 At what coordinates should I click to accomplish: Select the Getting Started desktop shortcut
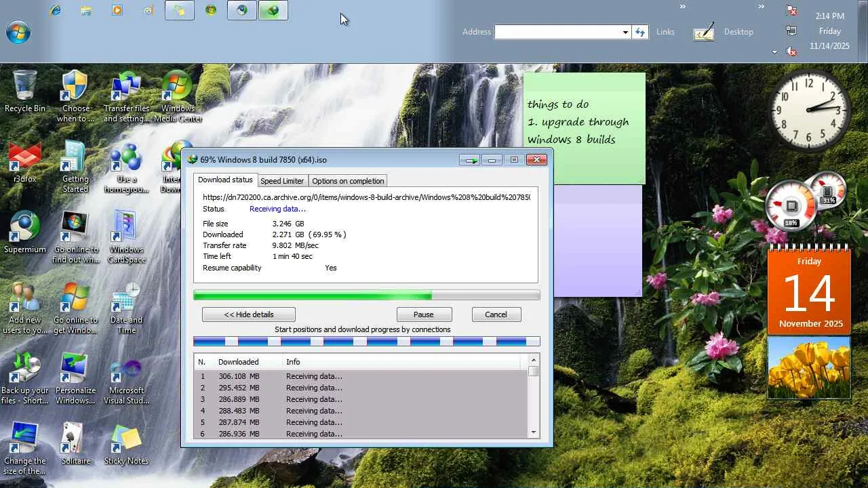point(75,167)
